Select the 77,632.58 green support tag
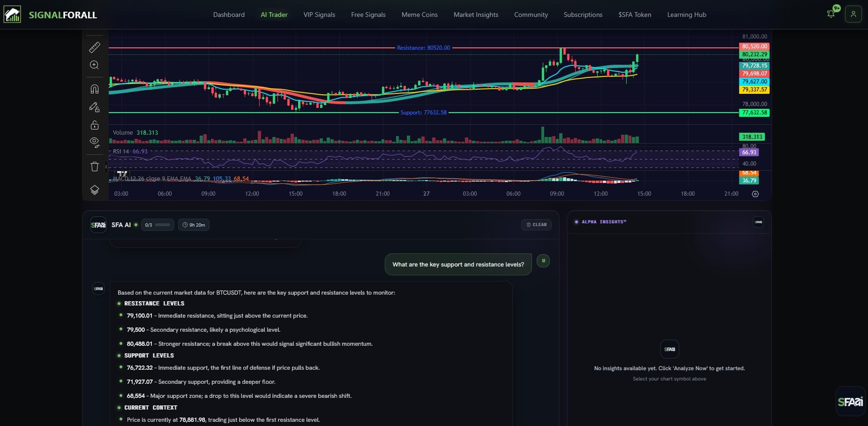 [x=755, y=113]
